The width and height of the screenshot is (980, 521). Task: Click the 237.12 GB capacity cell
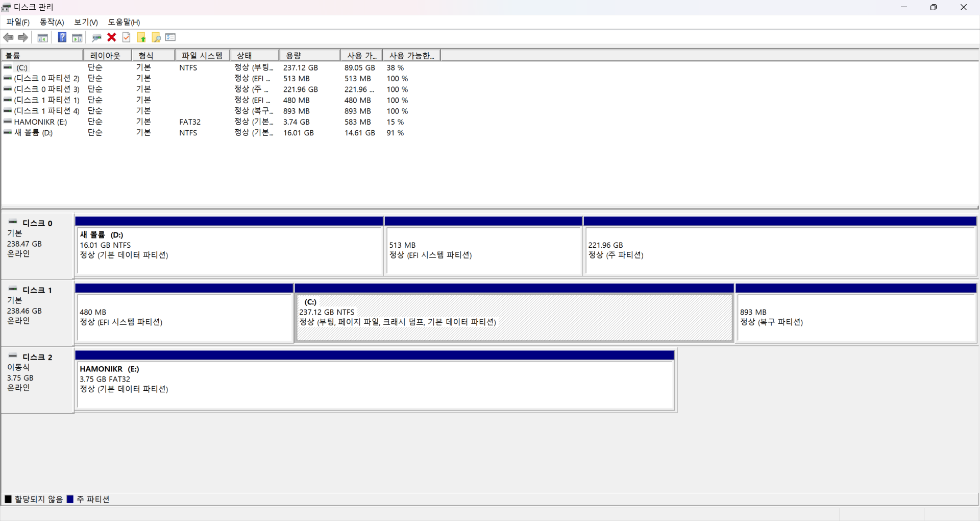click(x=301, y=67)
